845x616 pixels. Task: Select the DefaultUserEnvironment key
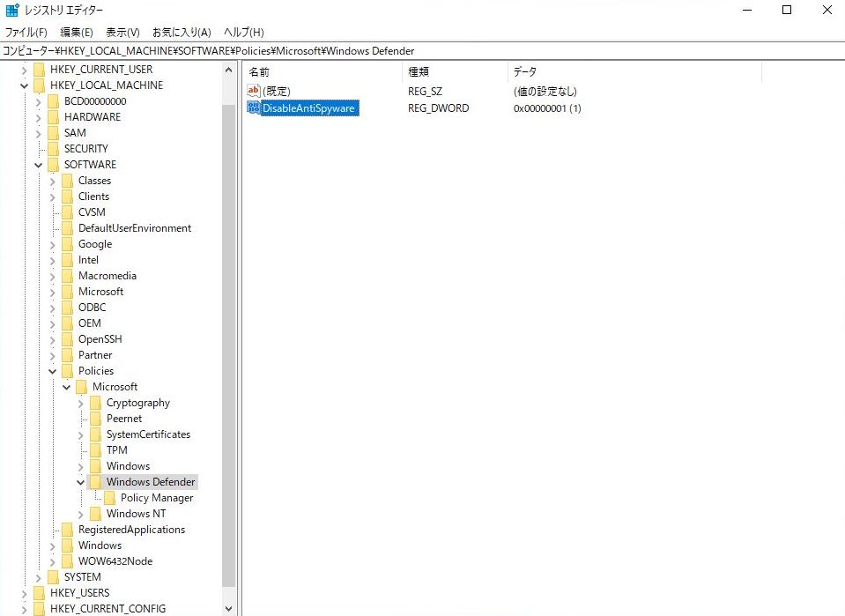point(135,228)
